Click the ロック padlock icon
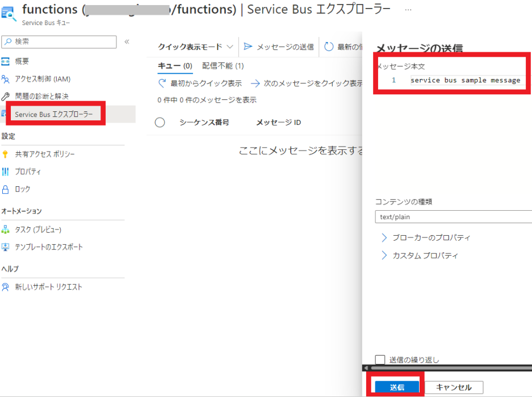532x397 pixels. coord(5,189)
